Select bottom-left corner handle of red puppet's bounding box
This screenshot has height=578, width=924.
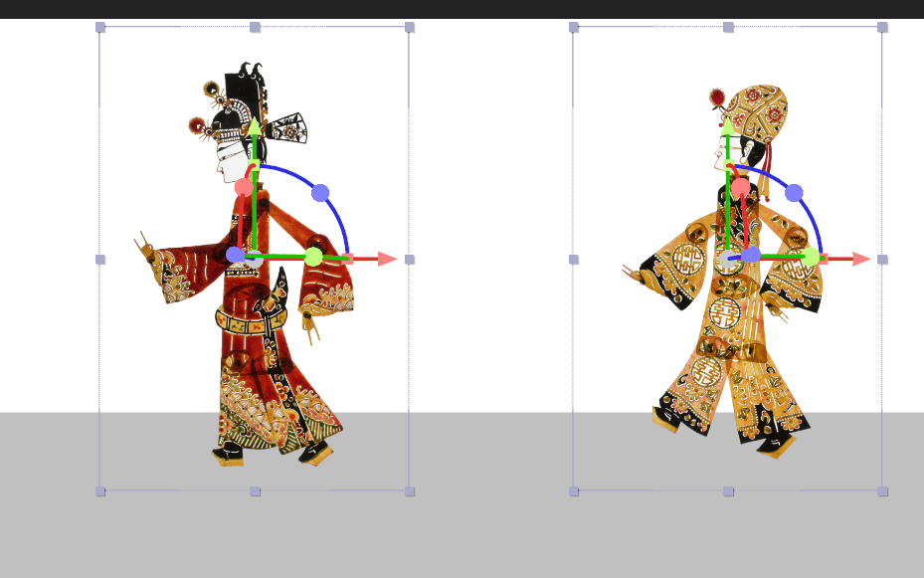click(x=100, y=491)
